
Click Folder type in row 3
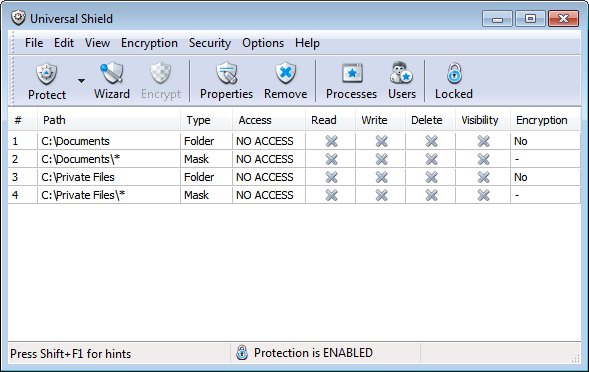tap(199, 177)
